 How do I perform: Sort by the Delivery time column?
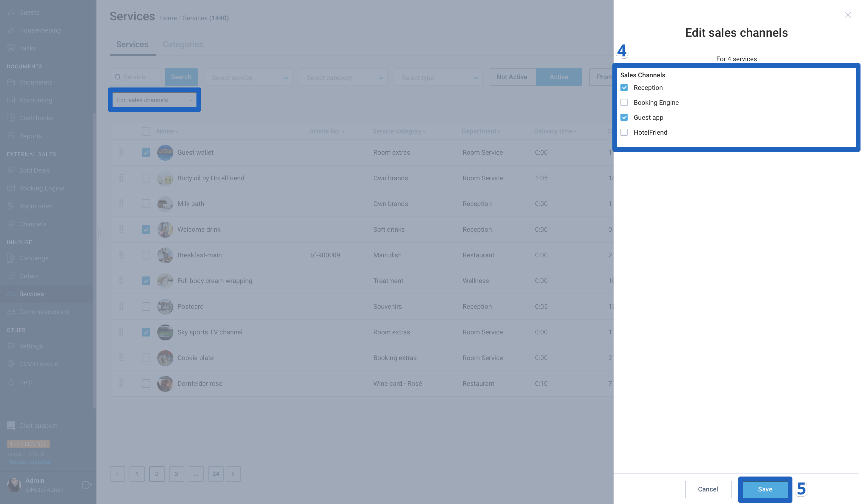555,131
